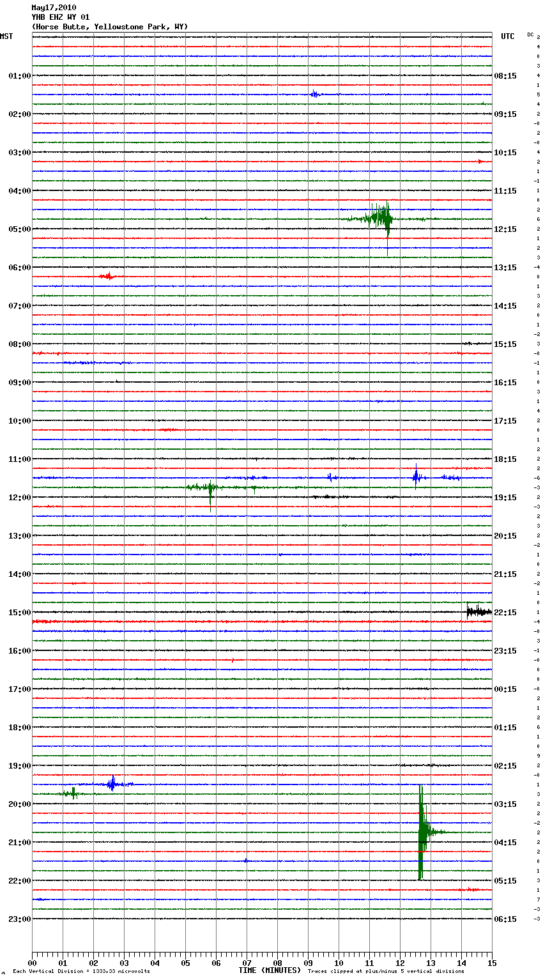The image size is (543, 980).
Task: Select the 05:00 MST time label
Action: tap(20, 229)
